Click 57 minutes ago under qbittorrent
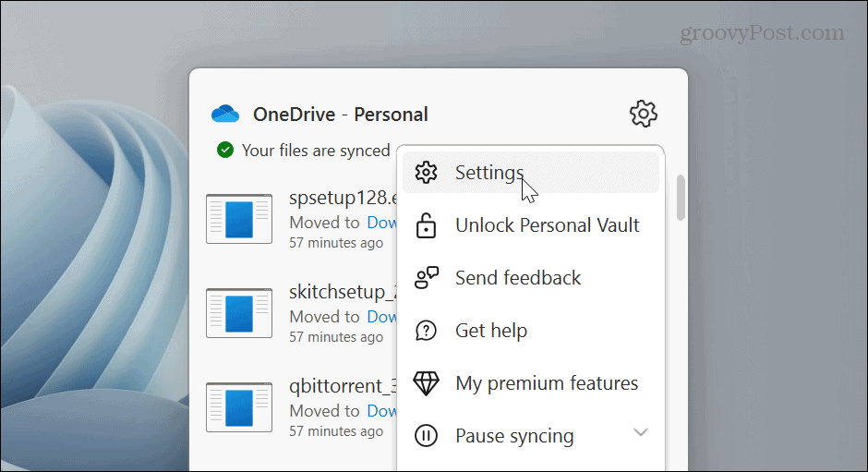 (336, 431)
